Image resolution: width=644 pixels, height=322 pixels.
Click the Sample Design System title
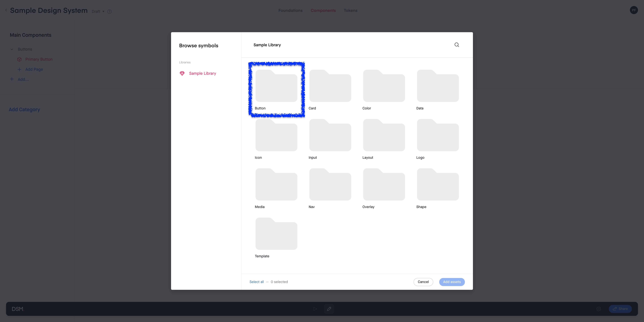49,10
